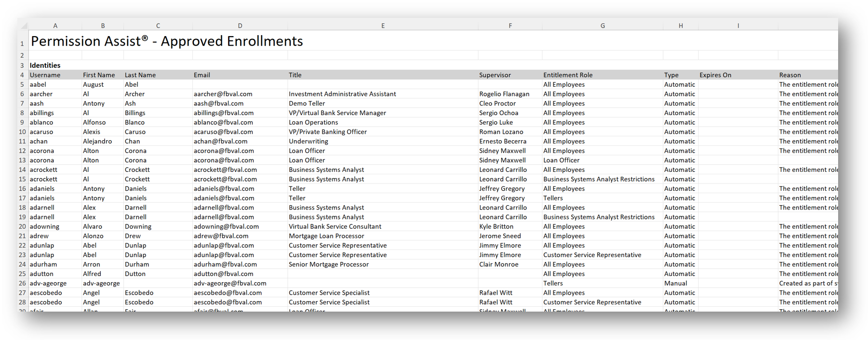Click the Permission Assist title cell
Viewport: 868px width, 340px height.
(x=167, y=41)
